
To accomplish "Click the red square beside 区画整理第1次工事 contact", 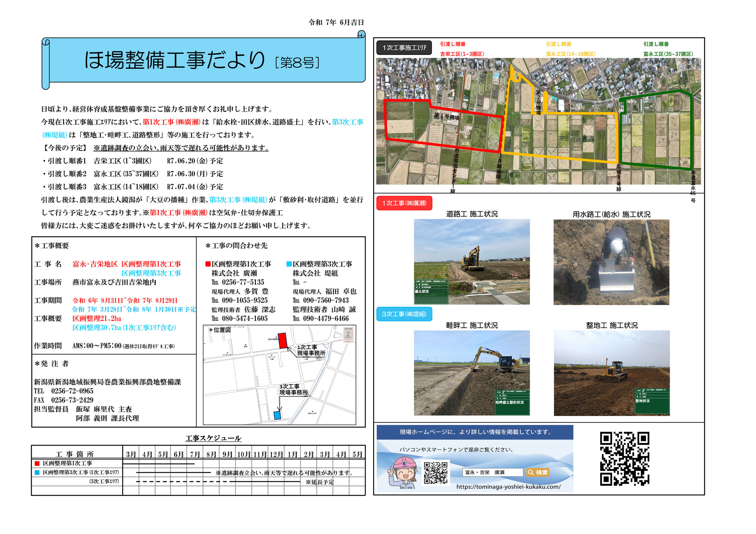I will coord(208,264).
